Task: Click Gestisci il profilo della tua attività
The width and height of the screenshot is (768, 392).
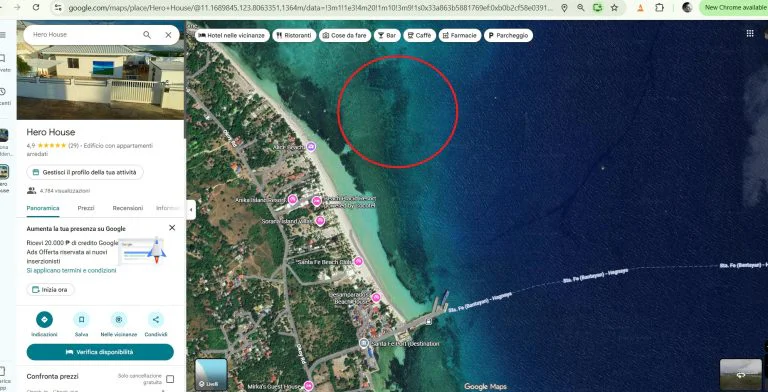Action: tap(85, 172)
